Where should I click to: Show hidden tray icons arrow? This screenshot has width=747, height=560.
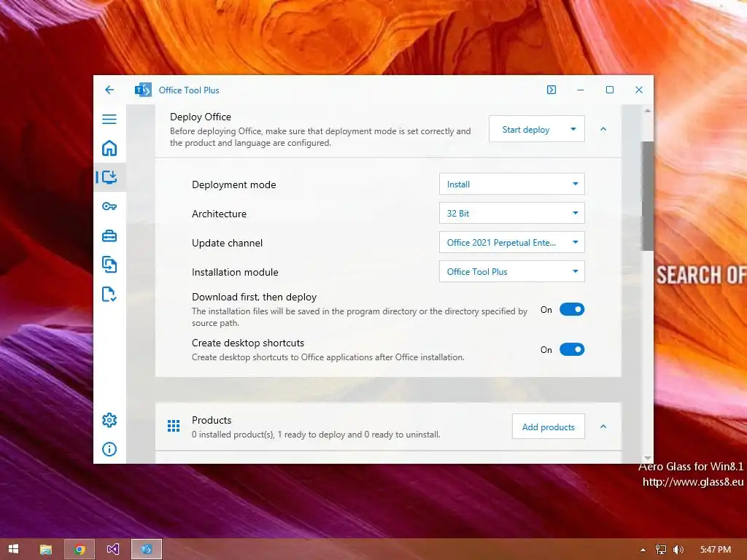[x=643, y=550]
